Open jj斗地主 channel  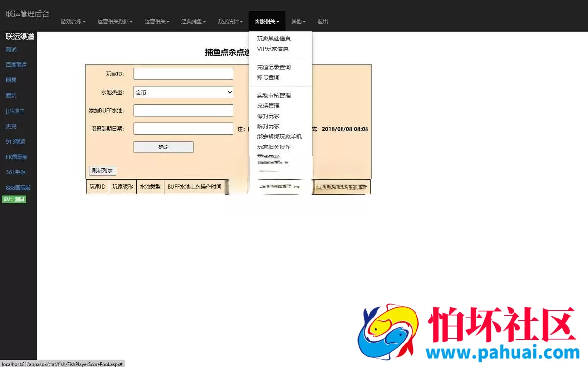[x=15, y=111]
